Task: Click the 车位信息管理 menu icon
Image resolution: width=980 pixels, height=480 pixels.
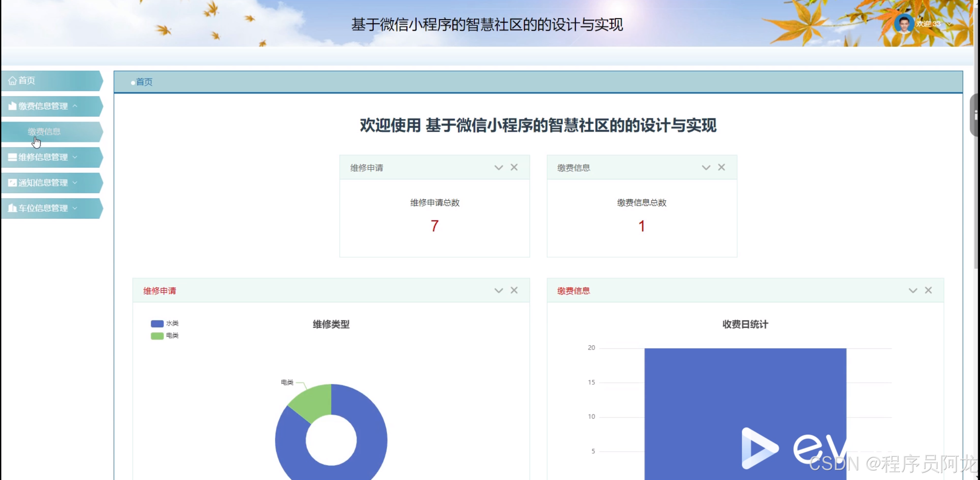Action: click(12, 208)
